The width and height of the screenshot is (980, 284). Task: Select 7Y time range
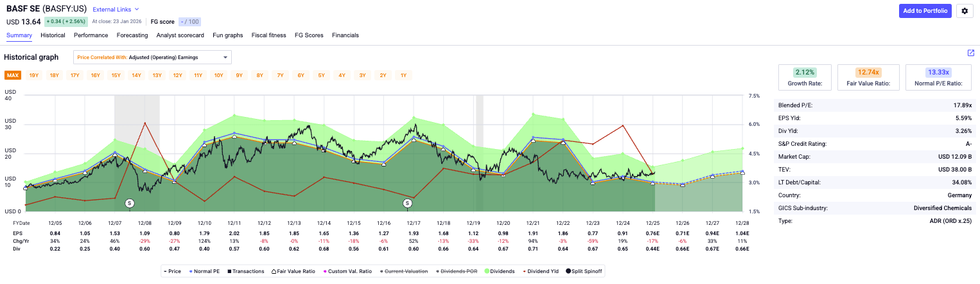pyautogui.click(x=281, y=75)
